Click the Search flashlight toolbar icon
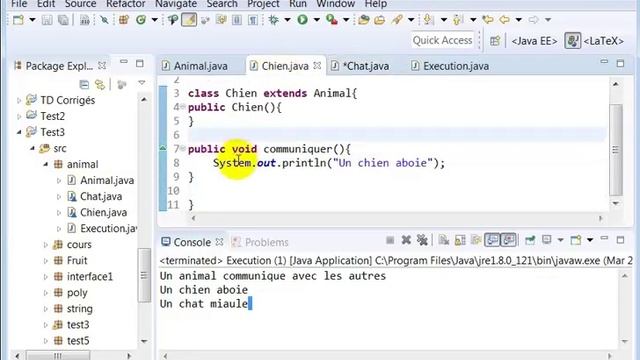Viewport: 640px width, 360px height. pos(397,20)
